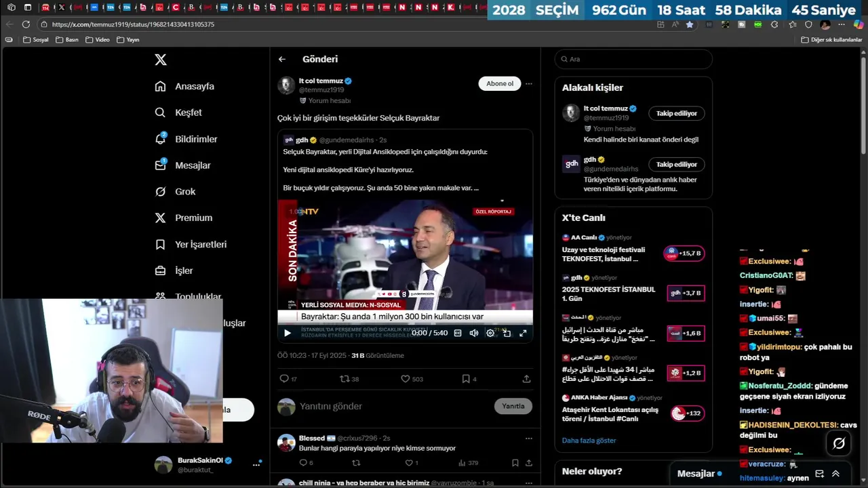Image resolution: width=868 pixels, height=488 pixels.
Task: Reply to Blessed's comment
Action: [306, 463]
